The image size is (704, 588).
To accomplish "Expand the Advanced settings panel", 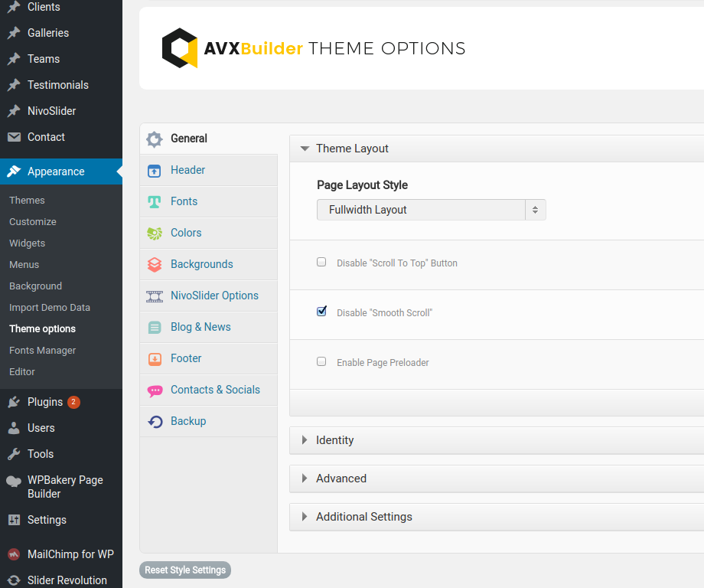I will click(341, 479).
